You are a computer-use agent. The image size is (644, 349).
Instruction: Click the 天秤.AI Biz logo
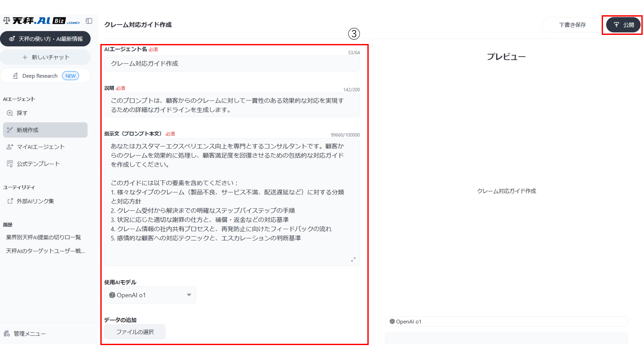click(x=41, y=20)
